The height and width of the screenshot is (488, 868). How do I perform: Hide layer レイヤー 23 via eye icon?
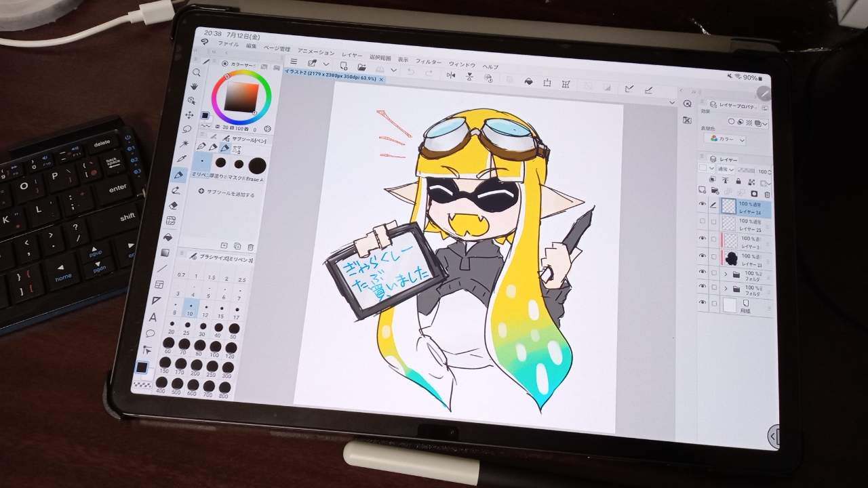click(702, 255)
